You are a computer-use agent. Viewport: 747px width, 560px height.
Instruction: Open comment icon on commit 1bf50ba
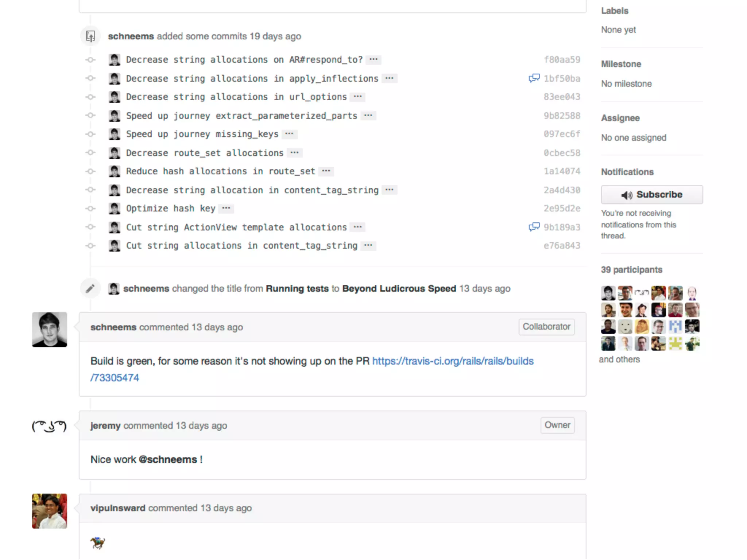(x=534, y=78)
